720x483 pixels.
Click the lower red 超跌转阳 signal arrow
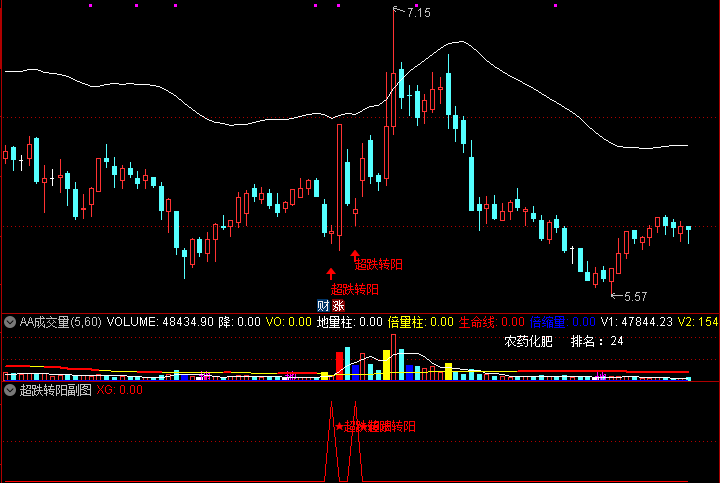(x=331, y=274)
